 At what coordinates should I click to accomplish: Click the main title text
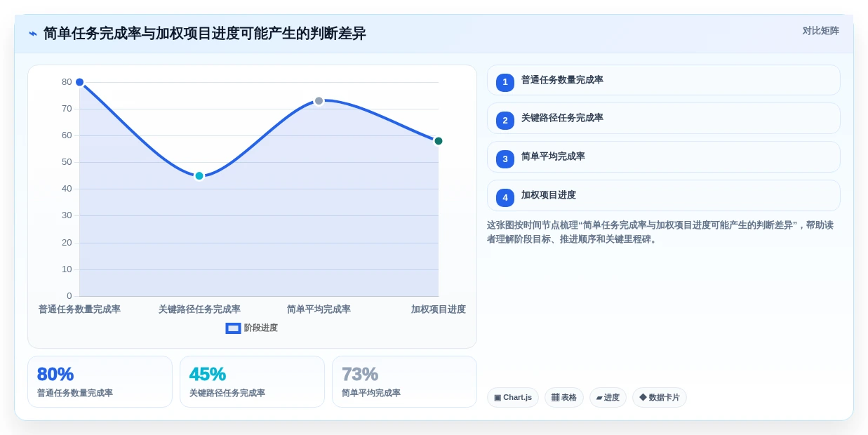click(x=205, y=34)
